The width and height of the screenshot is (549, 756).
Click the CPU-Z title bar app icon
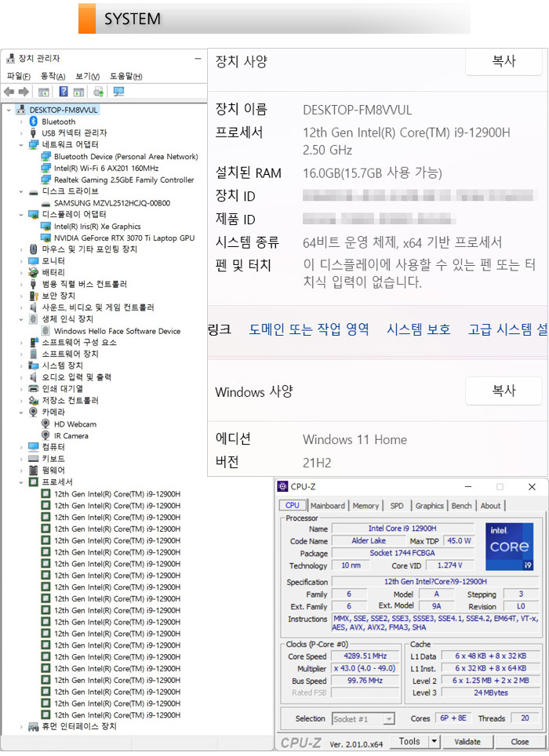283,486
